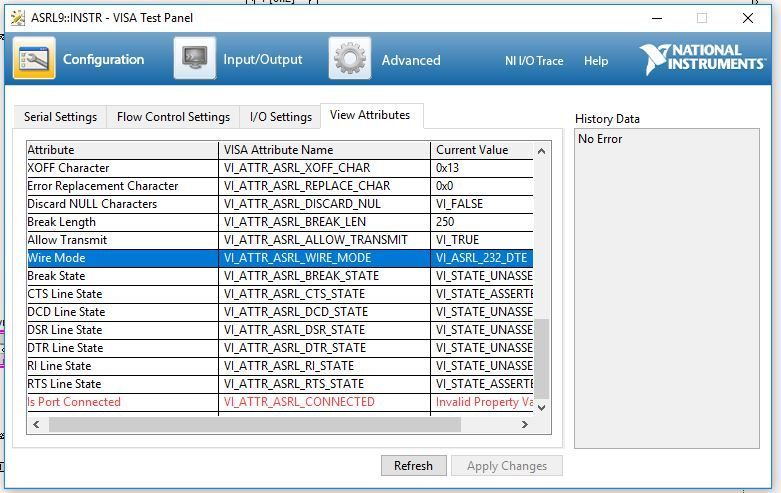This screenshot has width=781, height=493.
Task: Click the National Instruments logo
Action: [702, 59]
